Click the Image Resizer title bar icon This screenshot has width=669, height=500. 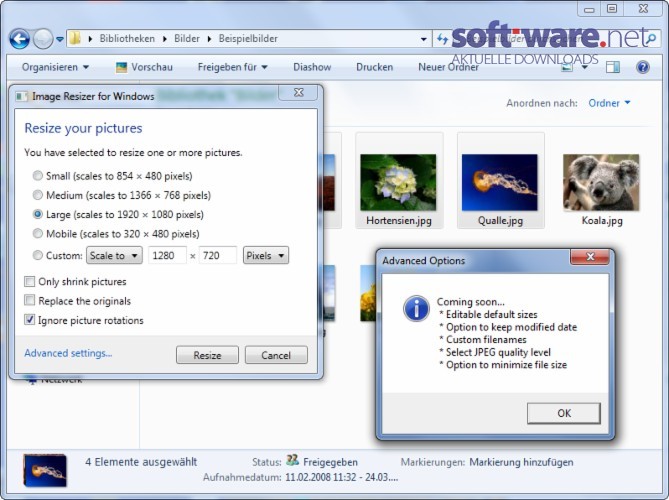click(21, 96)
